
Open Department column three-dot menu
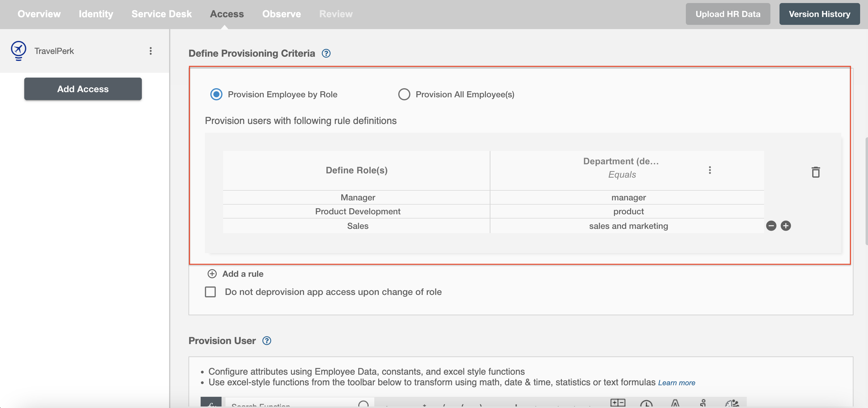[x=709, y=170]
